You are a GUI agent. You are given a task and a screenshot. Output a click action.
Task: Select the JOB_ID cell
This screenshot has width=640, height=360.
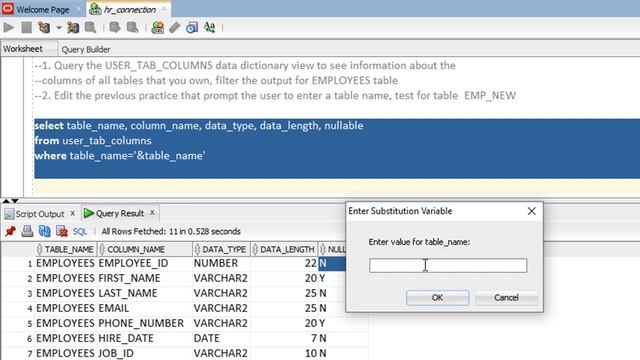coord(144,353)
